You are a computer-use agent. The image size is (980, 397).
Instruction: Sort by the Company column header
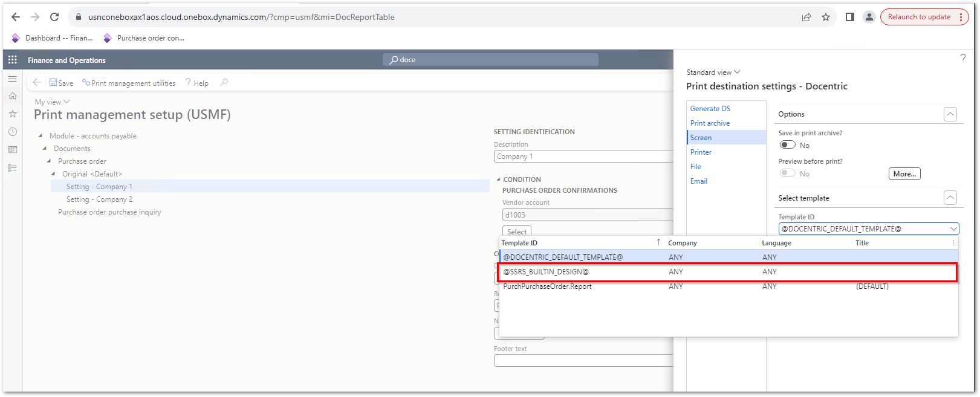(683, 243)
